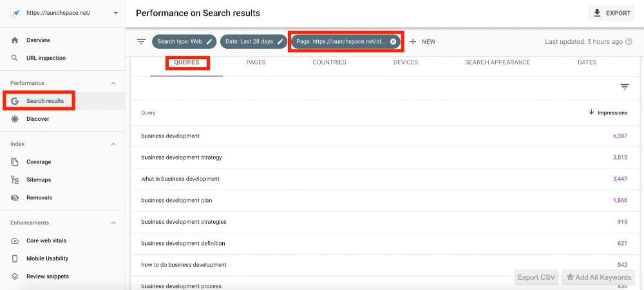Image resolution: width=644 pixels, height=290 pixels.
Task: Edit the Date: Last 28 days chip
Action: tap(253, 41)
